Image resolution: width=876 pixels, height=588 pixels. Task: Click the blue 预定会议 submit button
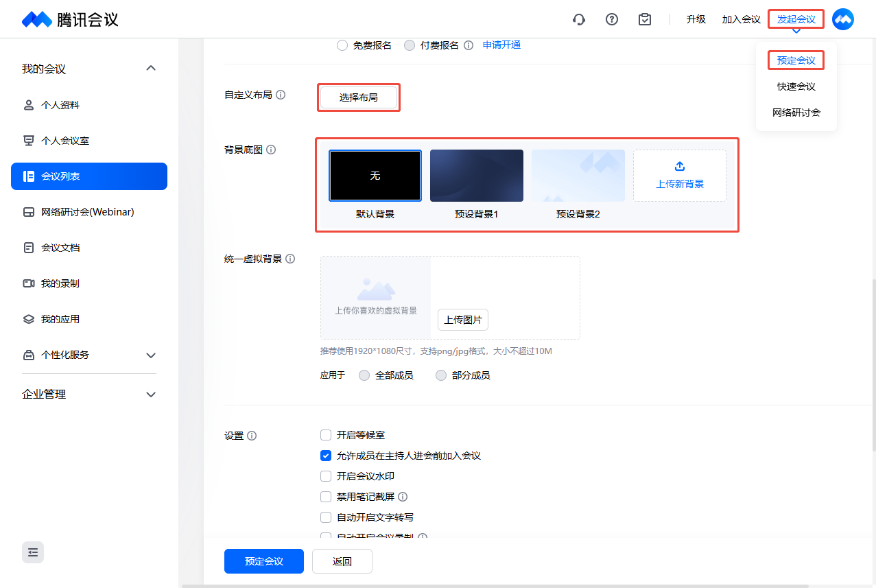pos(264,561)
